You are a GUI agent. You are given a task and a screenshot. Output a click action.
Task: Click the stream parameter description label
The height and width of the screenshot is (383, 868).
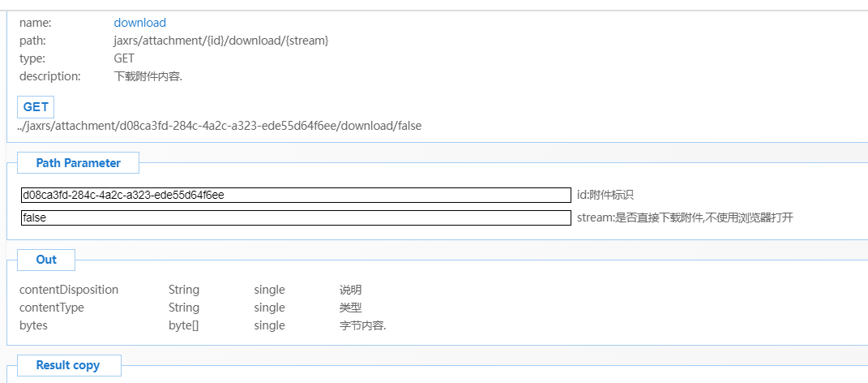[x=690, y=218]
